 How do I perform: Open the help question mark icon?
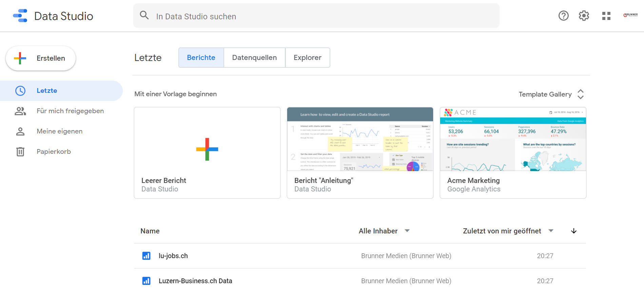[563, 16]
